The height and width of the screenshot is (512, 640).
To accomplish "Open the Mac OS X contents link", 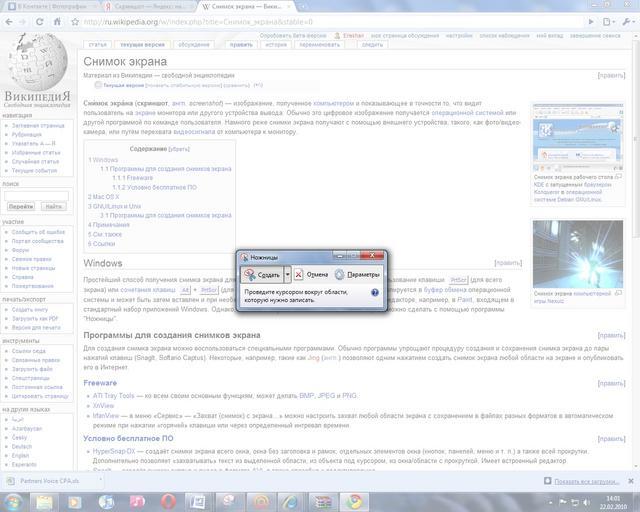I will 104,197.
